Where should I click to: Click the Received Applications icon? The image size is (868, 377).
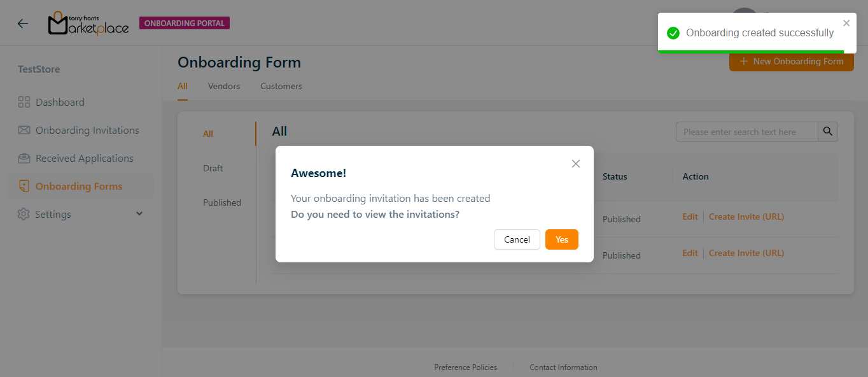(24, 158)
